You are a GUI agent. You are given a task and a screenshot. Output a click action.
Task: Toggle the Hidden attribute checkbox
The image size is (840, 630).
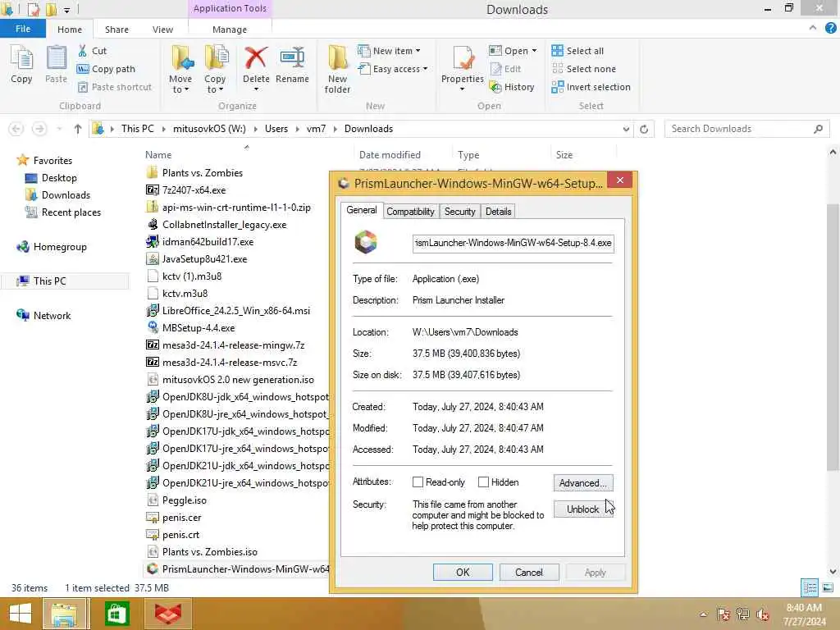click(483, 482)
